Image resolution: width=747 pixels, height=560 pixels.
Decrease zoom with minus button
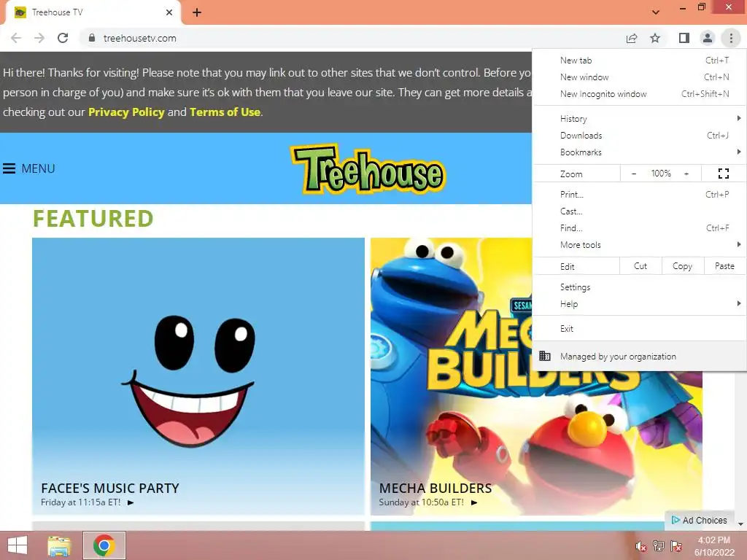pyautogui.click(x=634, y=174)
